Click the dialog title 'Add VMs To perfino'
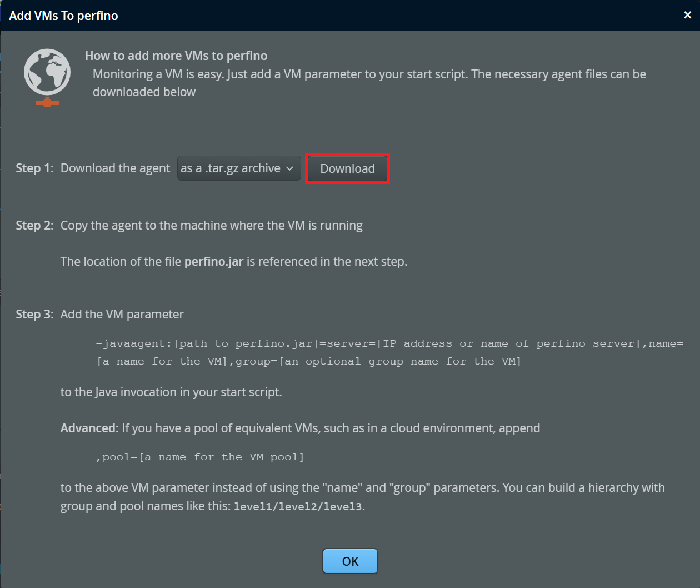Image resolution: width=700 pixels, height=588 pixels. (x=63, y=16)
